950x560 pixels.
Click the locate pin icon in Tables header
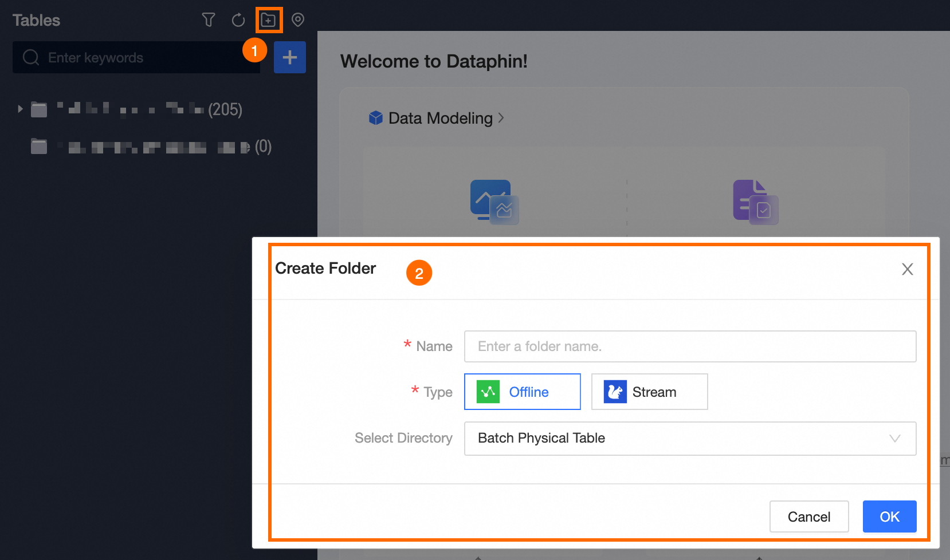tap(298, 20)
